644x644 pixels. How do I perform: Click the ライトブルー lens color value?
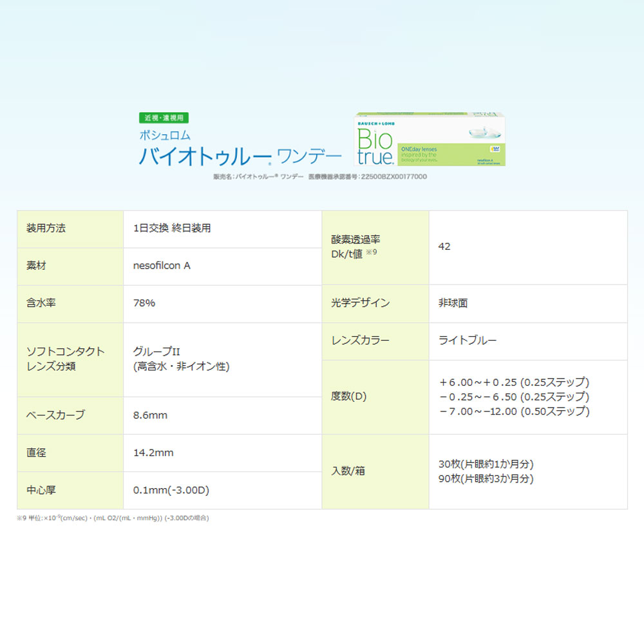pos(468,340)
